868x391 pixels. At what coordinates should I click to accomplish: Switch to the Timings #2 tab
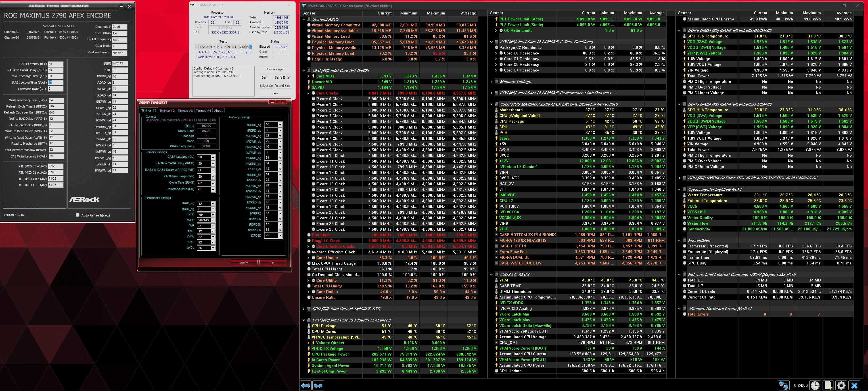[167, 110]
